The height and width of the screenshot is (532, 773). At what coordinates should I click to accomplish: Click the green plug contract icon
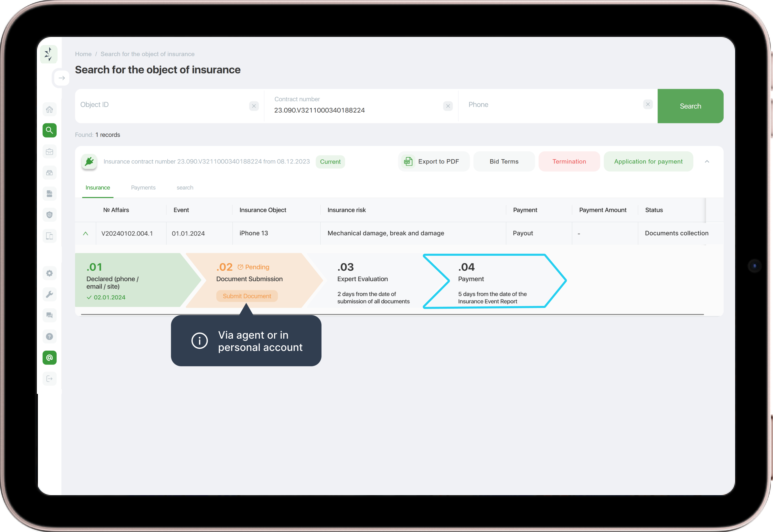[89, 162]
